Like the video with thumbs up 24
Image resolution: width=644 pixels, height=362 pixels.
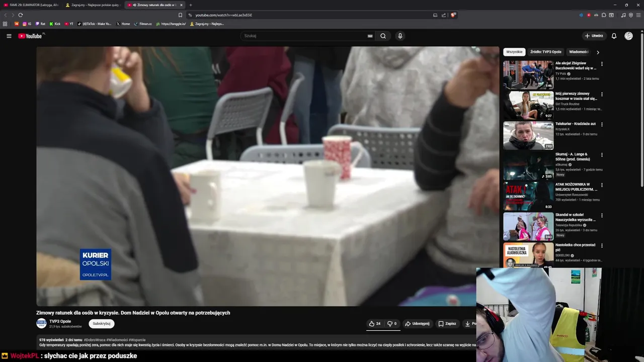tap(375, 324)
